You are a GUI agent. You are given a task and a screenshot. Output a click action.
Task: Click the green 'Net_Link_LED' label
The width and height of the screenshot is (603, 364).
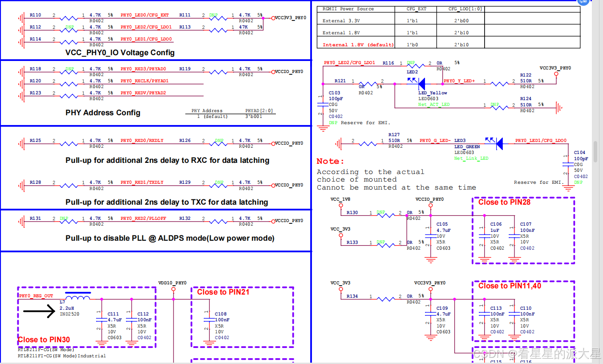click(471, 158)
